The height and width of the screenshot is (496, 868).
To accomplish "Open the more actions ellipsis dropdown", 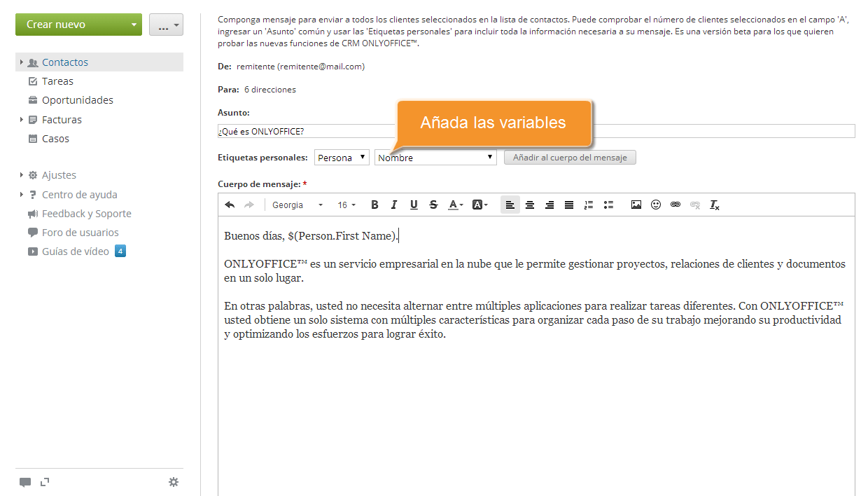I will click(166, 25).
